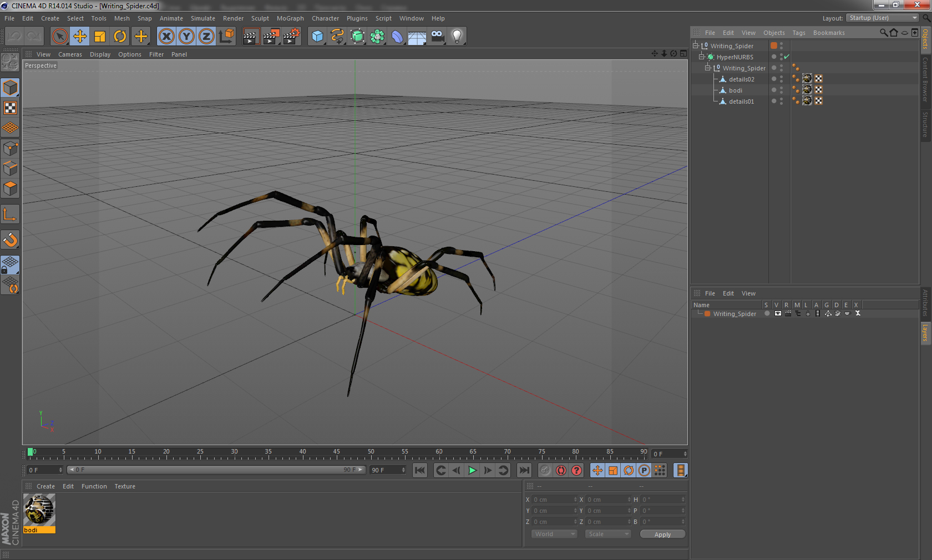Open viewport Cameras menu

pyautogui.click(x=70, y=54)
